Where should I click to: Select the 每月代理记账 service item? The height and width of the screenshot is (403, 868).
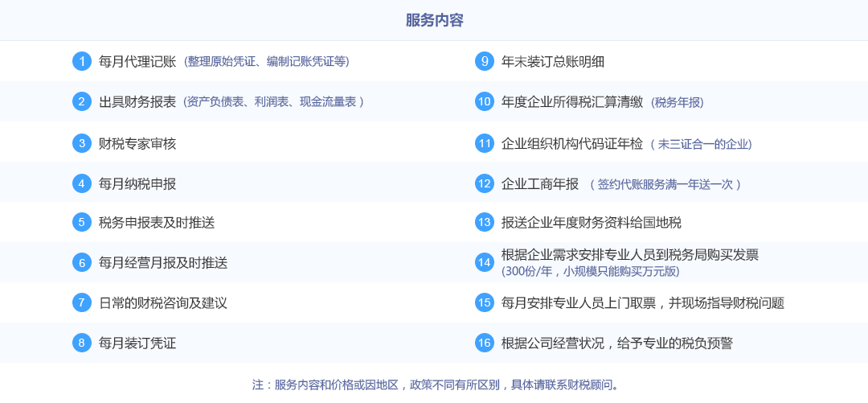pyautogui.click(x=137, y=61)
